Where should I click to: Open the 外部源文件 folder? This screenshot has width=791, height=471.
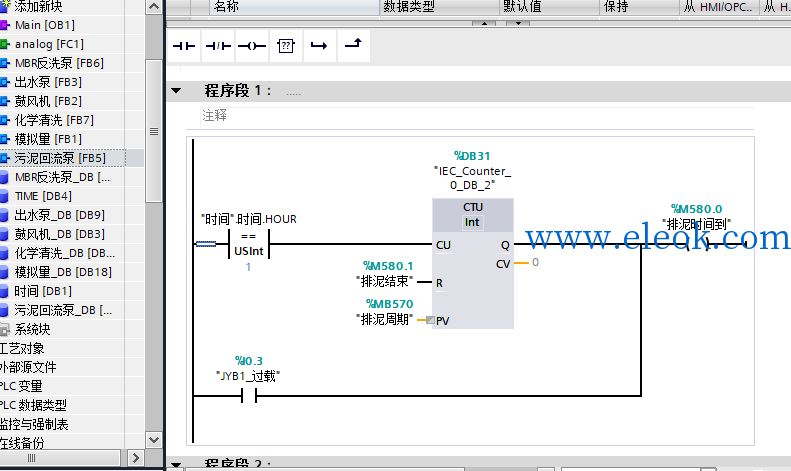[x=28, y=367]
